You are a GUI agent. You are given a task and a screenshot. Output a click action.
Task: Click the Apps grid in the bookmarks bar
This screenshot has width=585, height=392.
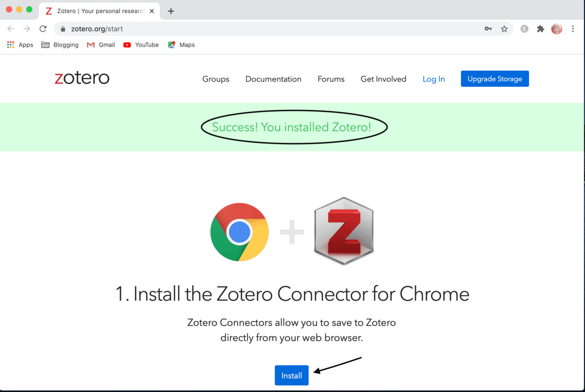coord(10,45)
